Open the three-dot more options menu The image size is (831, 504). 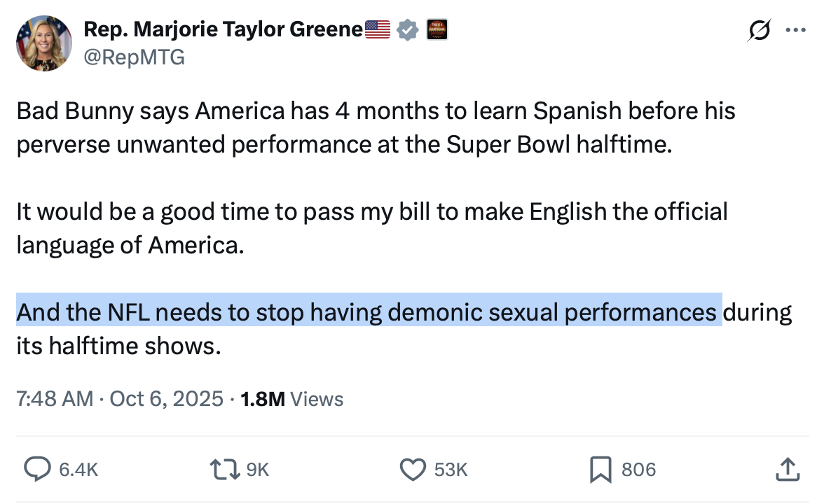click(797, 31)
